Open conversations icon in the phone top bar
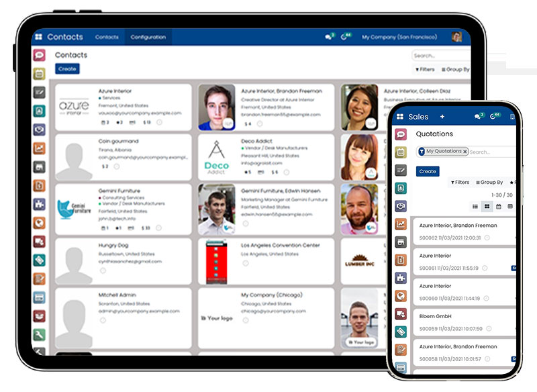This screenshot has width=537, height=392. [x=479, y=116]
